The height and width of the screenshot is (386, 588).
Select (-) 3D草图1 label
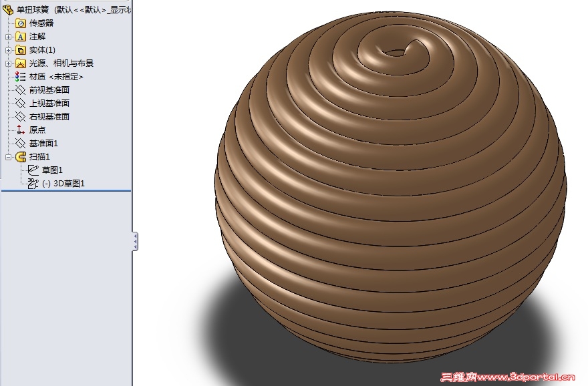63,183
